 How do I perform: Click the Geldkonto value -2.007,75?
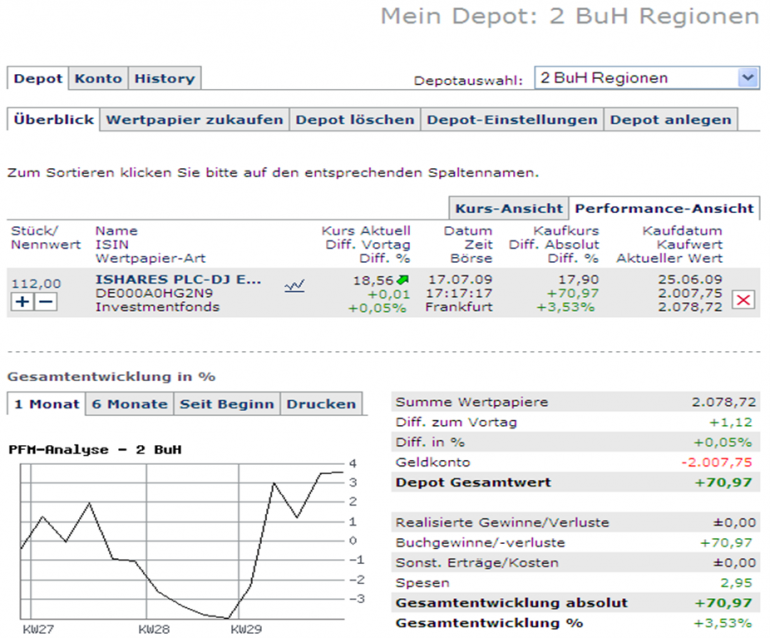(716, 462)
